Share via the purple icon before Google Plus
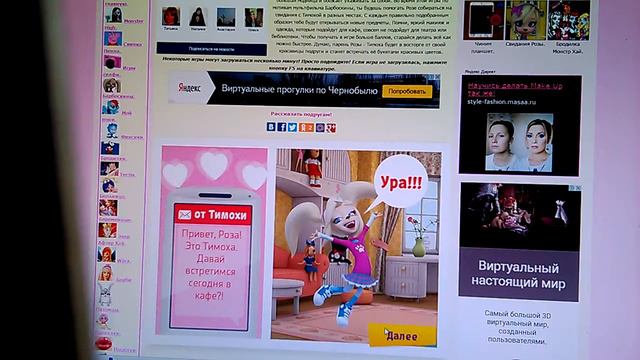 (320, 128)
